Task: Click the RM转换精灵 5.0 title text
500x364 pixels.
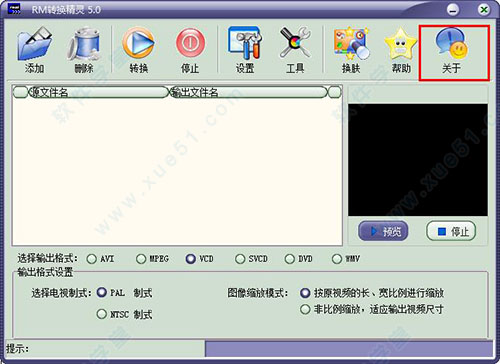Action: (66, 9)
